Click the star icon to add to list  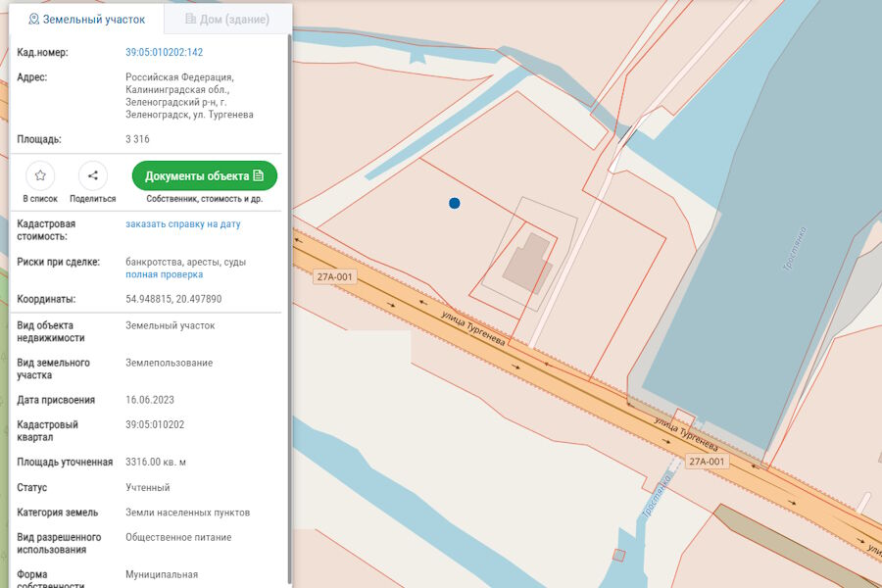coord(40,175)
